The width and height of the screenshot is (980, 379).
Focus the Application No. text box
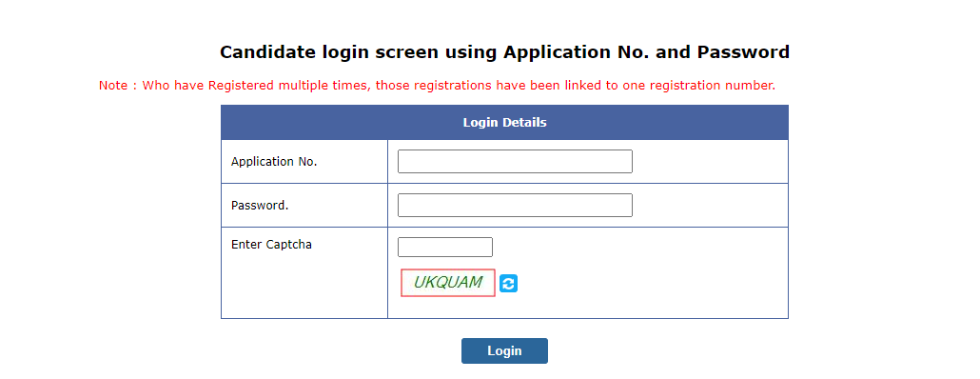point(515,161)
